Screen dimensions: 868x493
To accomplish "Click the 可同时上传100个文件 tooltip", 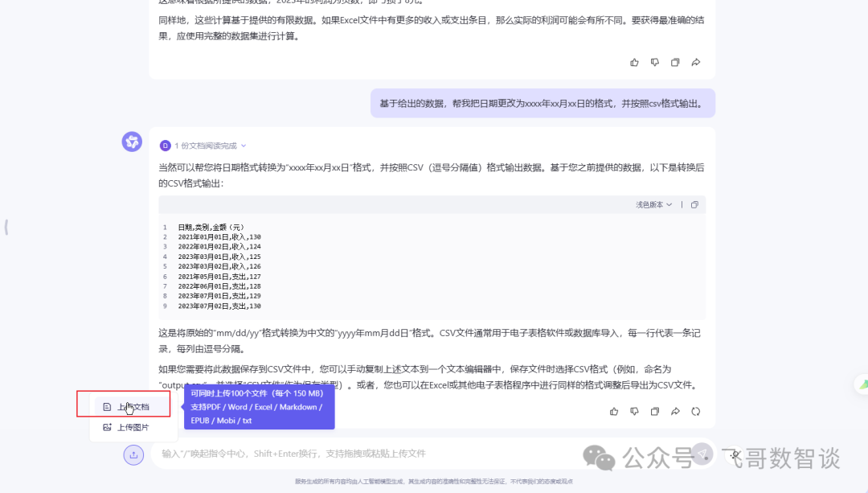I will 259,407.
